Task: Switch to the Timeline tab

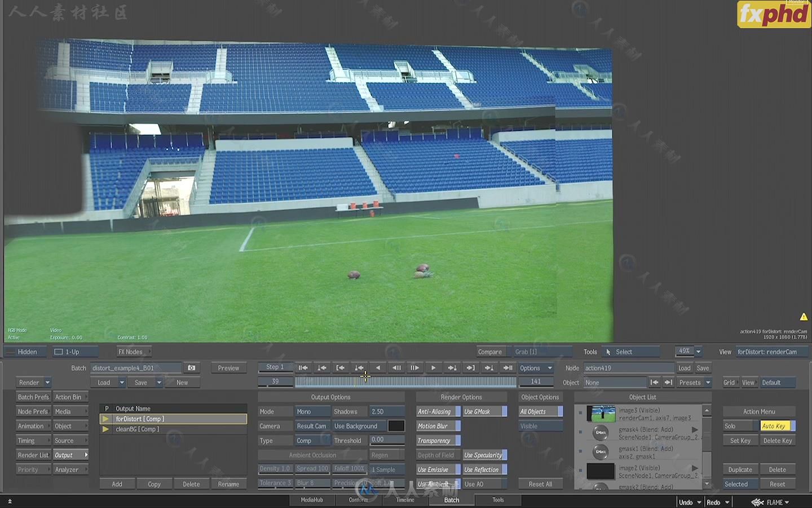Action: 405,500
